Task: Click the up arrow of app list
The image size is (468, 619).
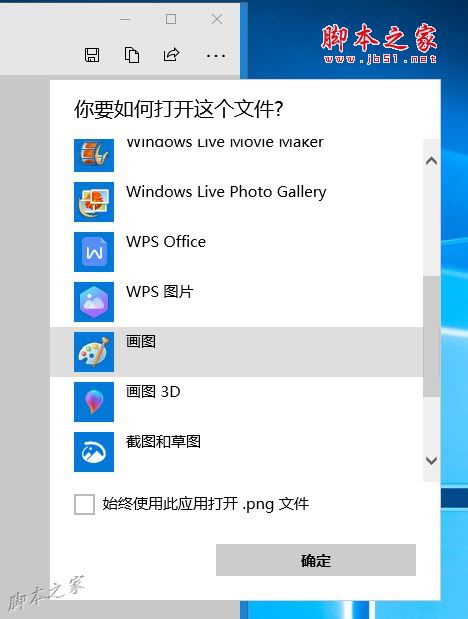Action: pos(432,161)
